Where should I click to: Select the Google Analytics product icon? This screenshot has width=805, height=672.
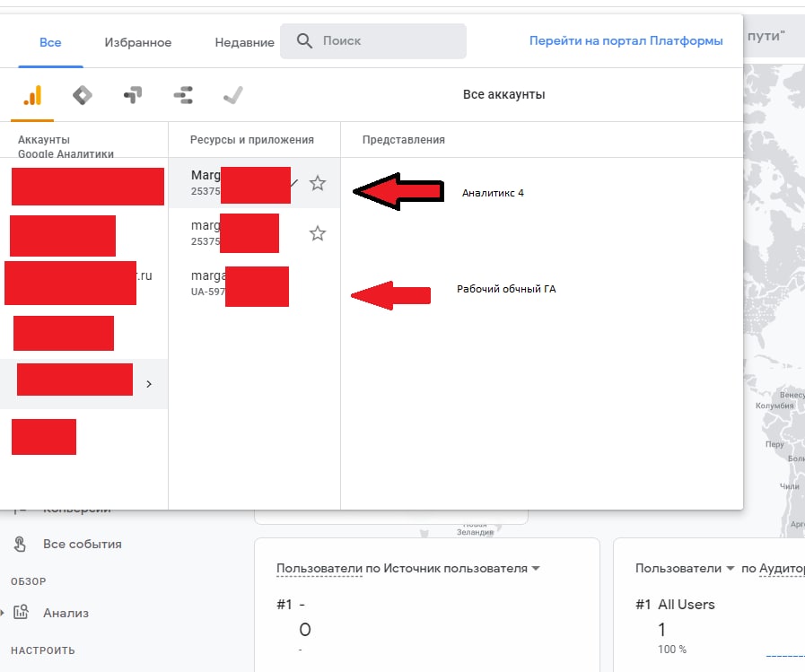point(32,95)
